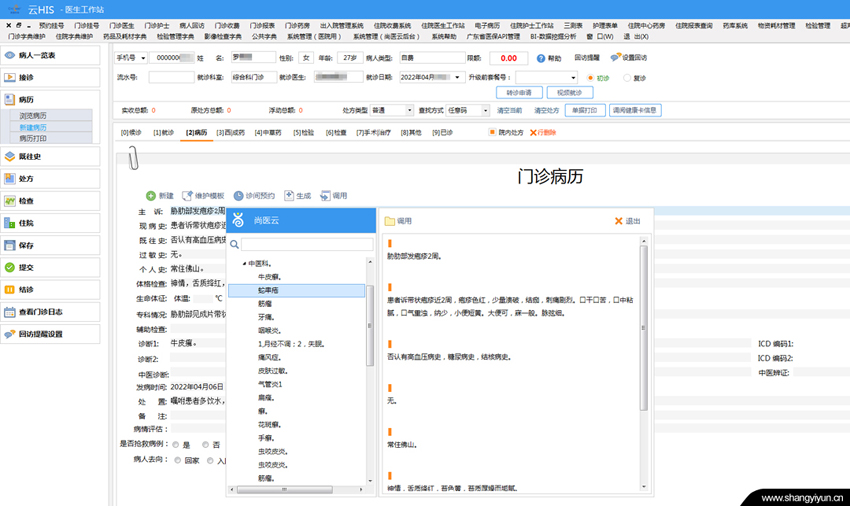This screenshot has width=850, height=506.
Task: Select 否 for 是否抢救病例
Action: [205, 445]
